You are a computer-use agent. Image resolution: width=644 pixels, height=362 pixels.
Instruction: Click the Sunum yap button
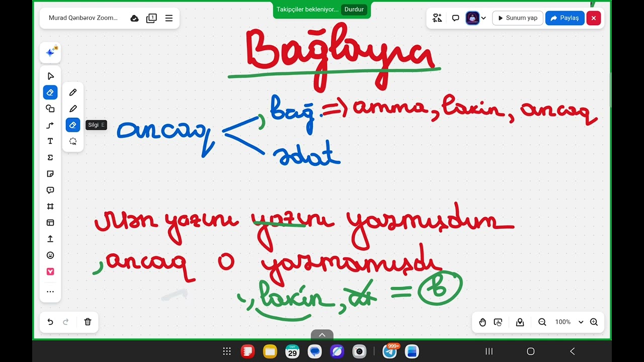coord(517,18)
